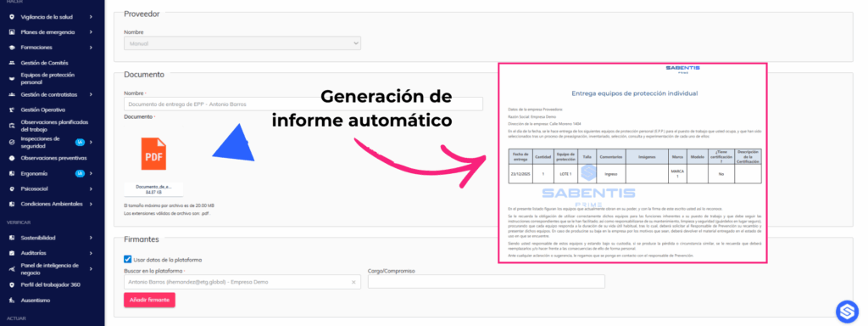Open the Sabentis chat bubble icon
868x326 pixels.
pyautogui.click(x=846, y=310)
